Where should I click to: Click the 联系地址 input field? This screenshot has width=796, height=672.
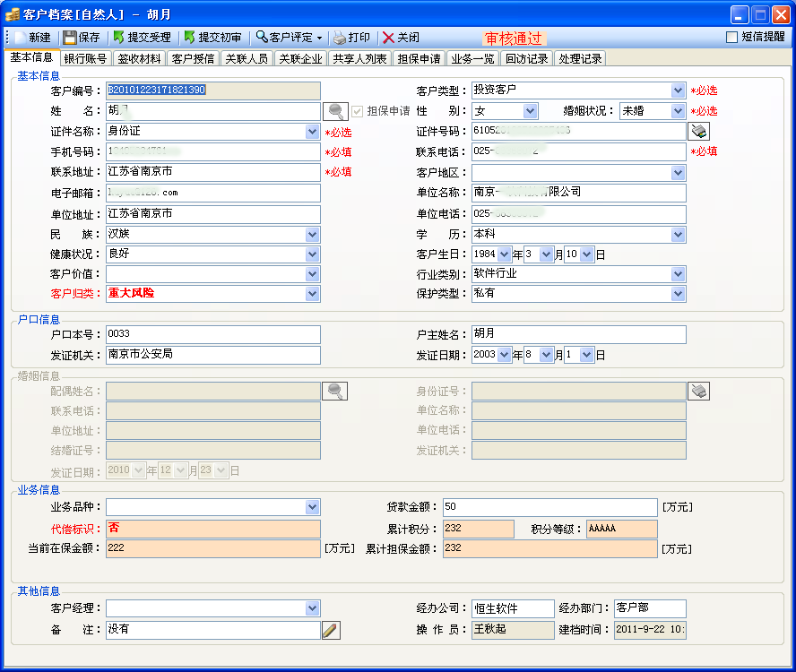pos(213,172)
